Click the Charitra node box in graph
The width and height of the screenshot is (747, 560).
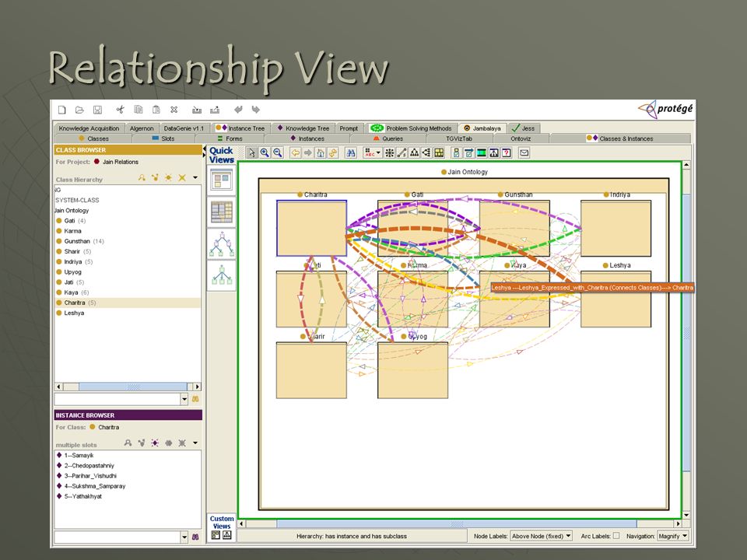coord(311,228)
